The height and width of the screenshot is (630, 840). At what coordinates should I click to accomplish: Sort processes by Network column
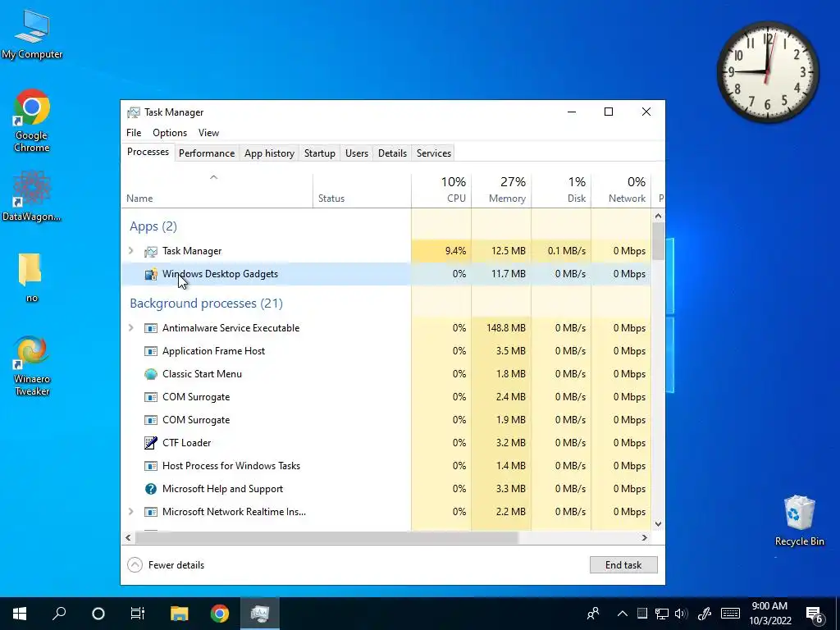[622, 190]
